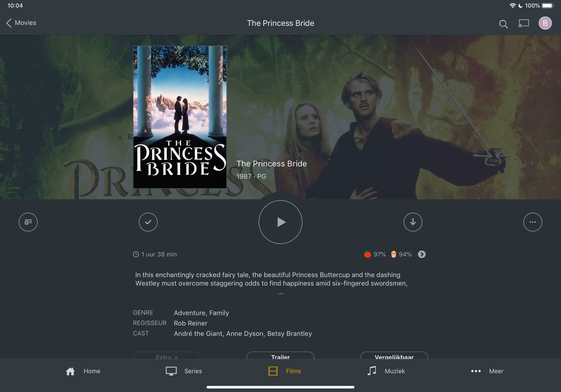Play The Princess Bride
This screenshot has height=392, width=561.
click(x=280, y=222)
